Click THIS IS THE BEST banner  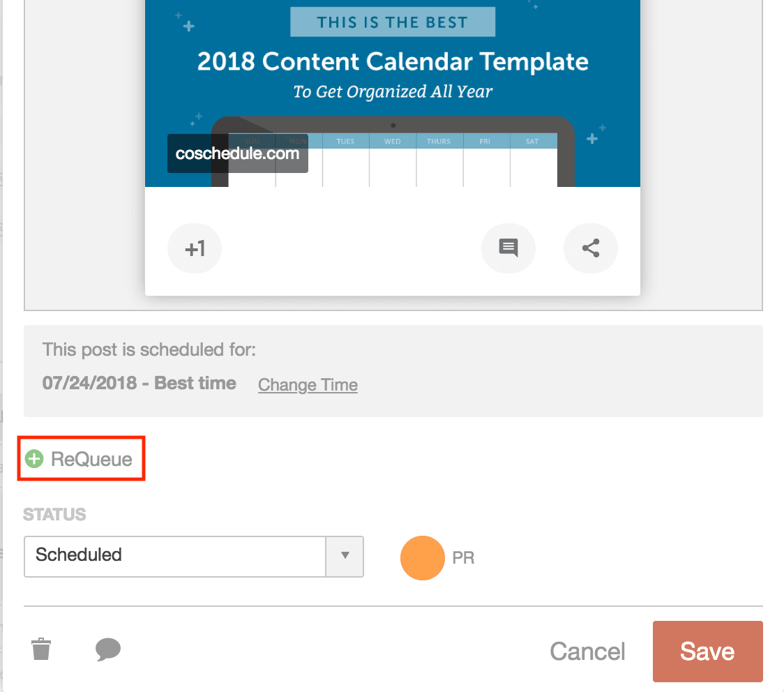click(x=393, y=22)
